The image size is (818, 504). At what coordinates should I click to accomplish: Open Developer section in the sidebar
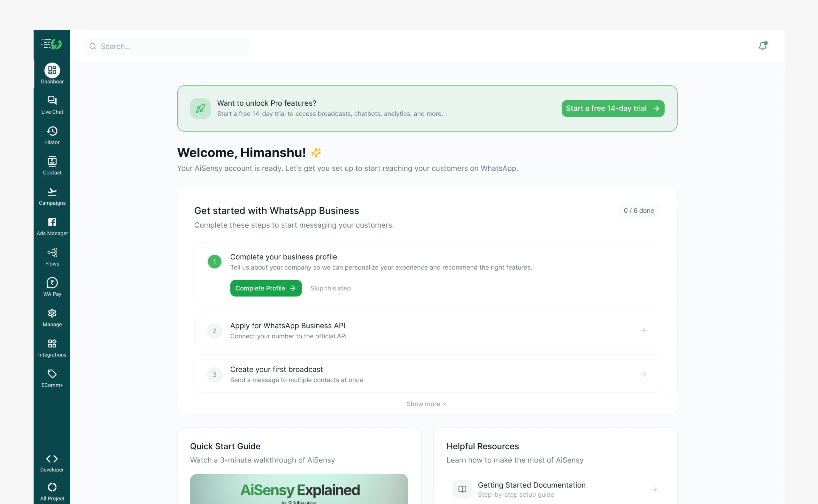pyautogui.click(x=52, y=463)
